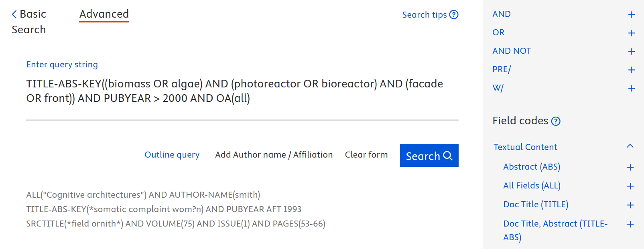The width and height of the screenshot is (644, 249).
Task: Click the blue Search button
Action: tap(429, 156)
